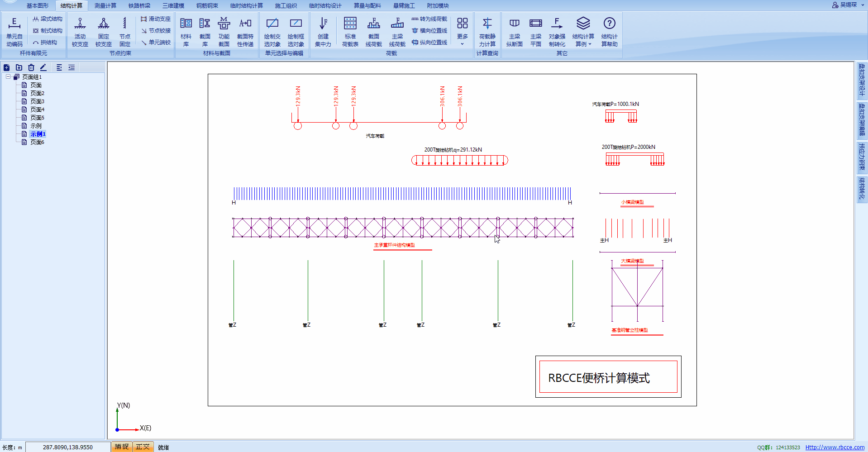The height and width of the screenshot is (452, 868).
Task: Click the length coordinate input field
Action: [68, 447]
